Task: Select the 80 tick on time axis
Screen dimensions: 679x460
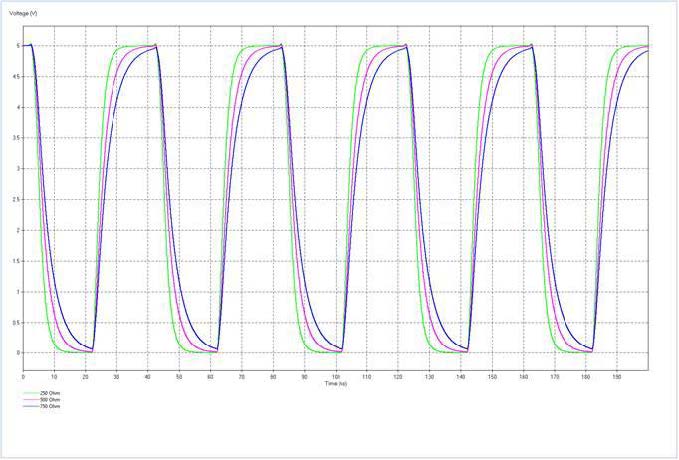Action: [x=273, y=376]
